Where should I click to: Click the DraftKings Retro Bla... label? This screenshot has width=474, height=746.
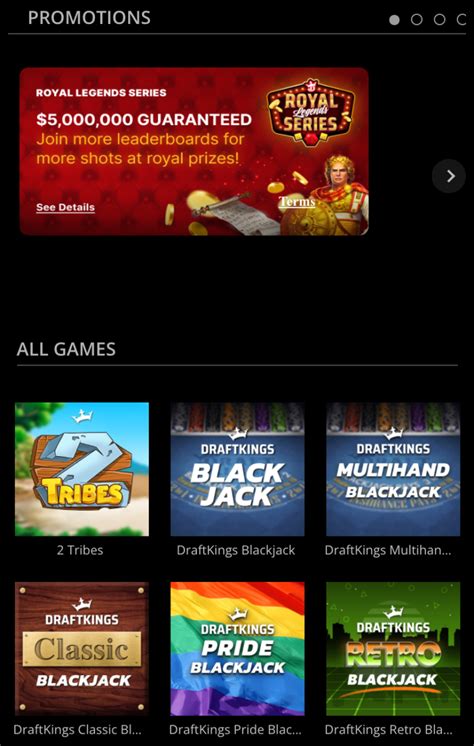[x=388, y=730]
